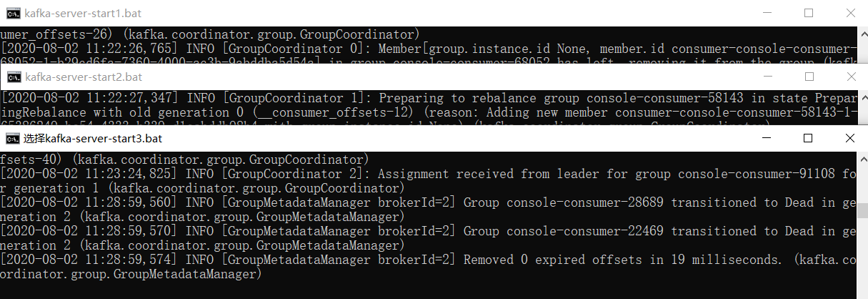Minimize the kafka-server-start3.bat window
This screenshot has width=868, height=299.
767,138
